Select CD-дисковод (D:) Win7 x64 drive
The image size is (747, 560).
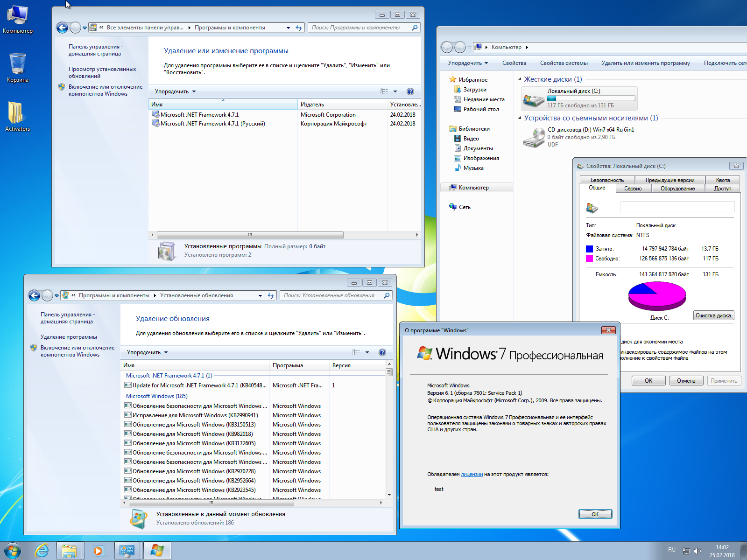[x=579, y=137]
